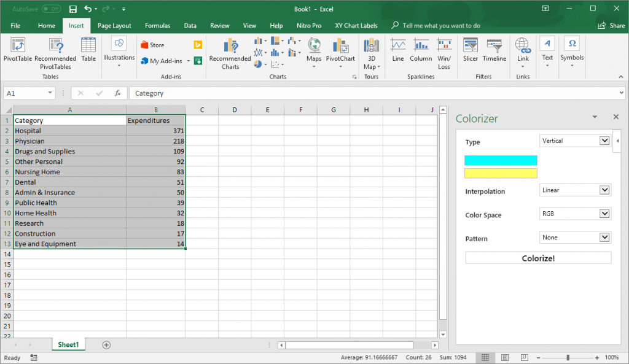Viewport: 629px width, 364px height.
Task: Insert a Slicer filter
Action: [x=470, y=52]
